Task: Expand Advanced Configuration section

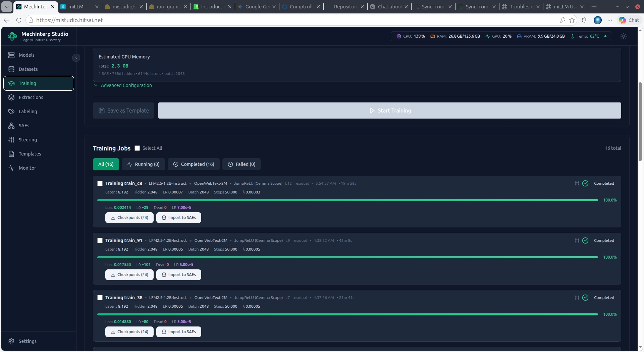Action: 123,85
